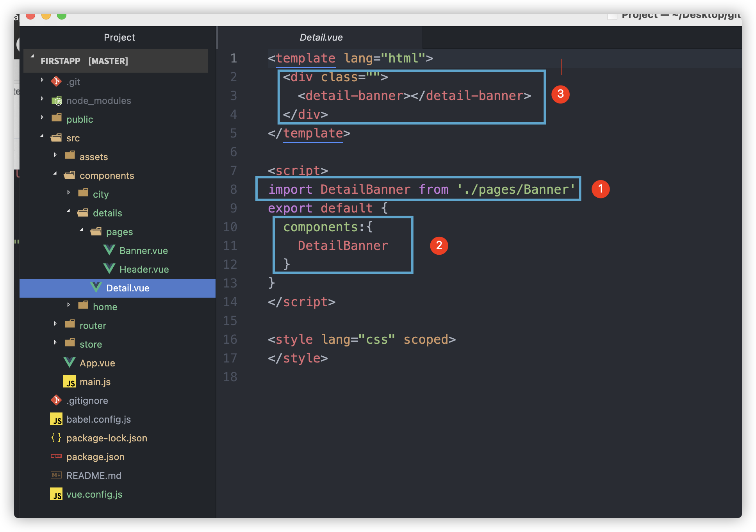Place cursor on '<style lang="css" scoped>' line
756x532 pixels.
click(x=362, y=339)
